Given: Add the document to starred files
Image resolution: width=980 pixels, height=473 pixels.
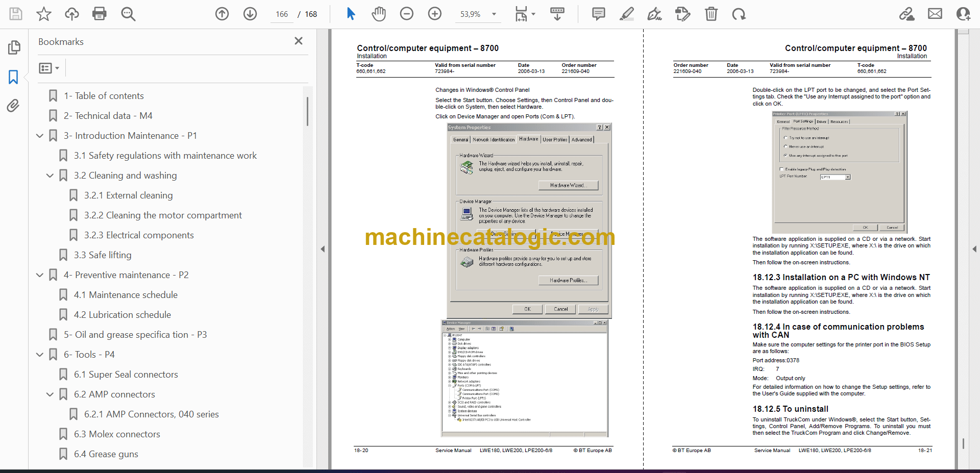Looking at the screenshot, I should [44, 14].
